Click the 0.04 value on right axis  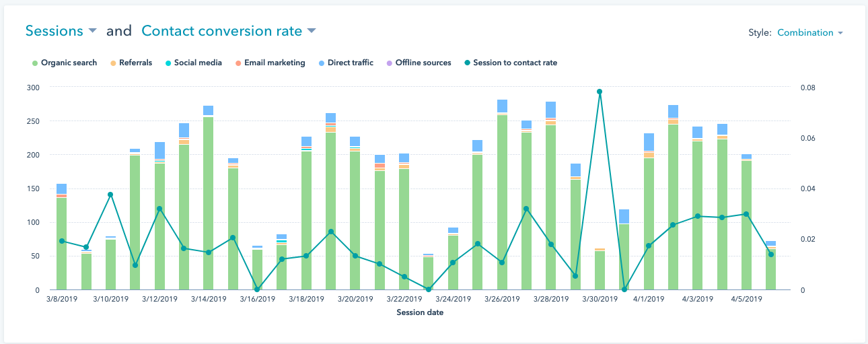[807, 188]
